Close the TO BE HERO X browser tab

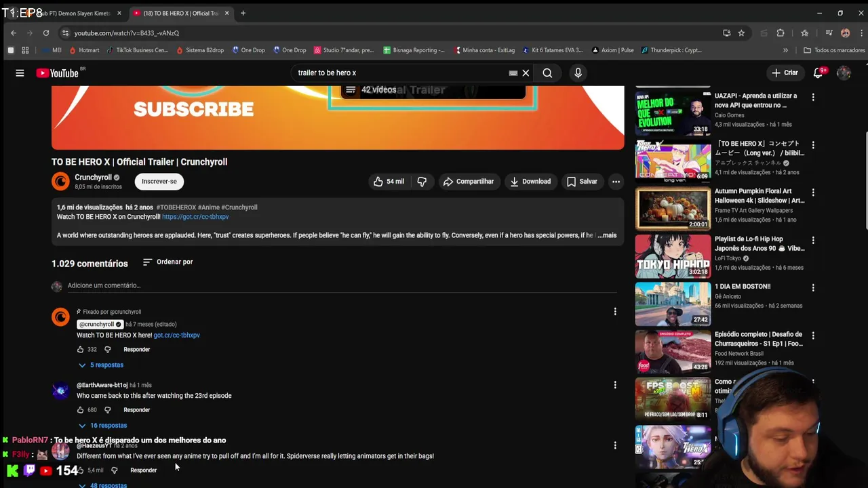(x=226, y=13)
